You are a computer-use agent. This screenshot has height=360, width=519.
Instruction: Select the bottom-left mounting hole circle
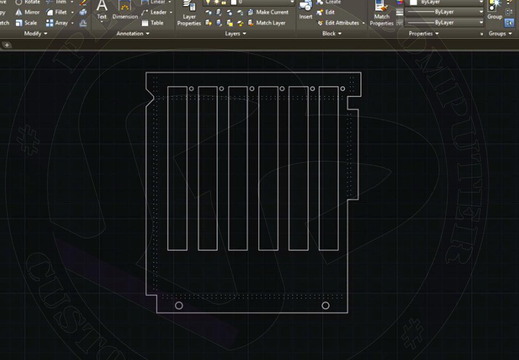(x=179, y=305)
